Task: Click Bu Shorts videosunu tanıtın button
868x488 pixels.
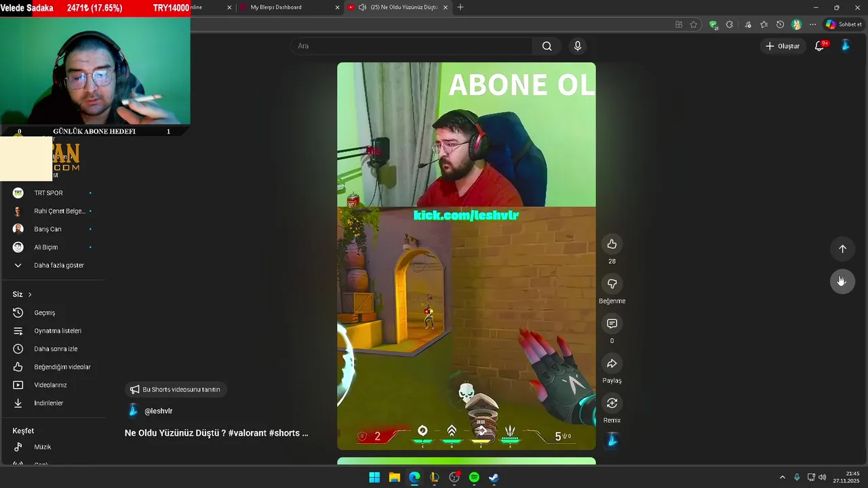Action: [x=176, y=390]
